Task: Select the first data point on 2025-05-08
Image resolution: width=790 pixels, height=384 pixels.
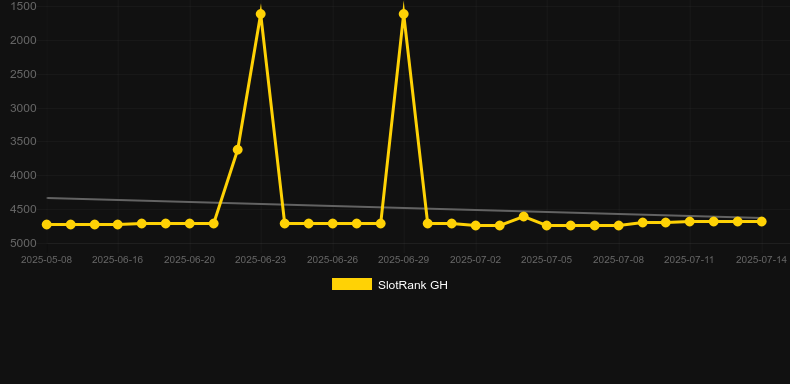Action: [x=46, y=224]
